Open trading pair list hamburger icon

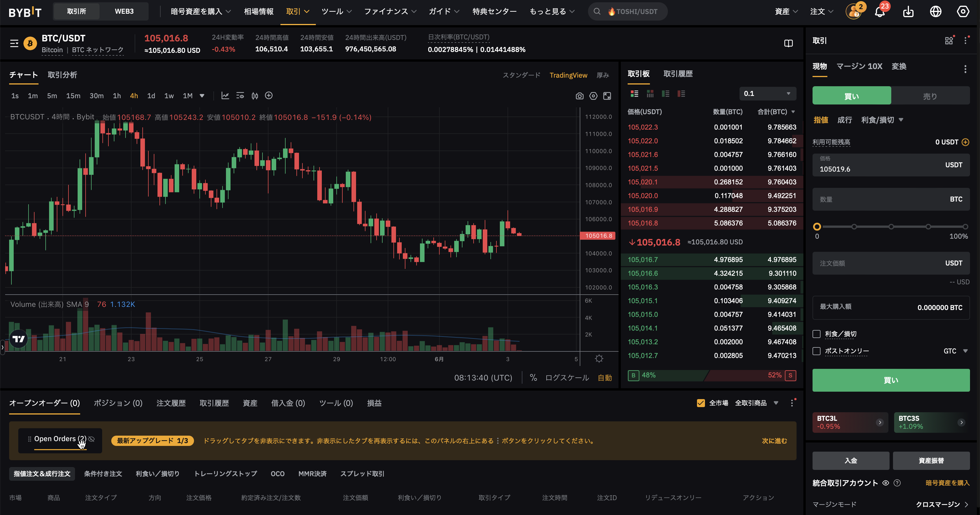click(x=14, y=43)
